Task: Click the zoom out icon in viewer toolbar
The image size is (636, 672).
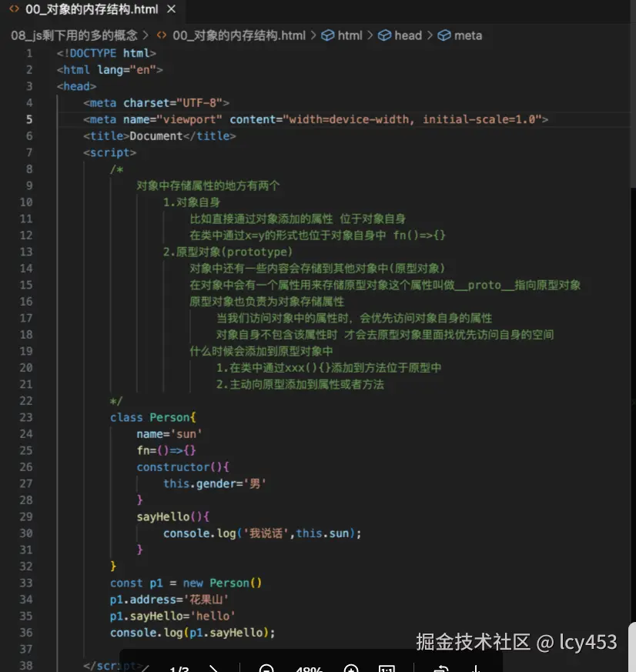Action: click(266, 668)
